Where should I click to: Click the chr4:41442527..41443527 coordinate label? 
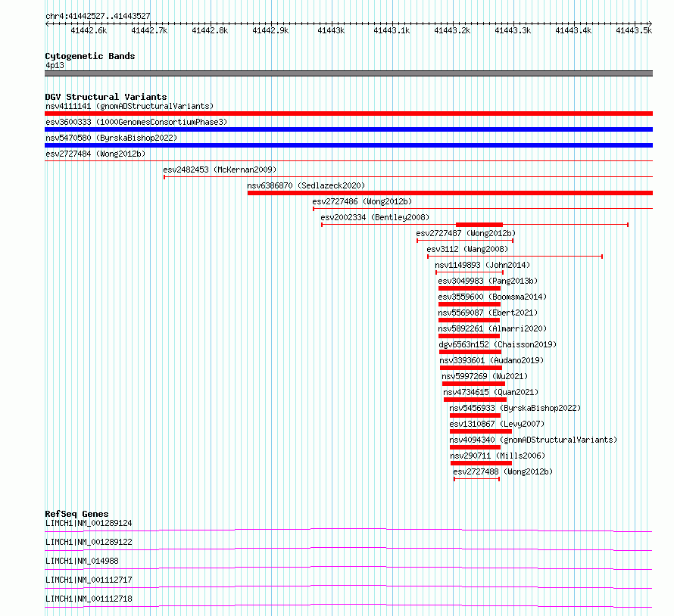pyautogui.click(x=98, y=17)
